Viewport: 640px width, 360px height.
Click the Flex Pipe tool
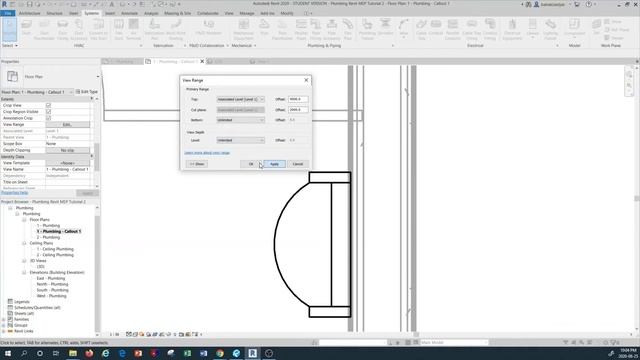[x=348, y=29]
